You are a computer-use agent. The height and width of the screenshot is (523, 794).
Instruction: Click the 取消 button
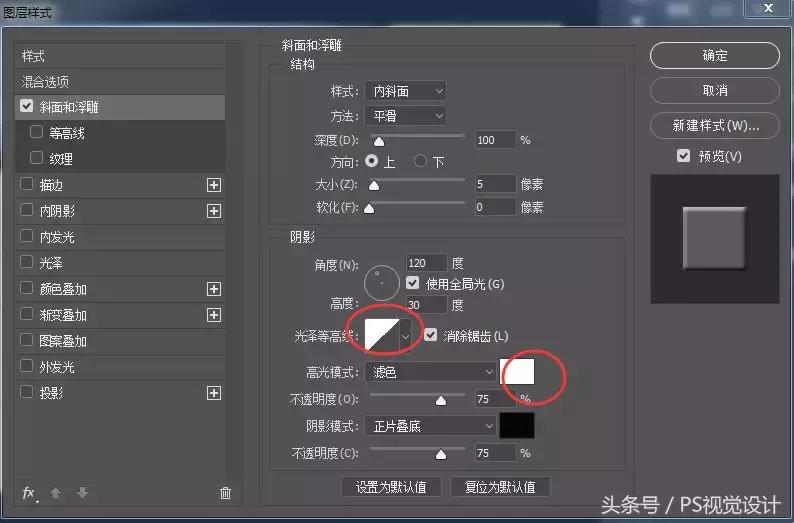coord(714,91)
